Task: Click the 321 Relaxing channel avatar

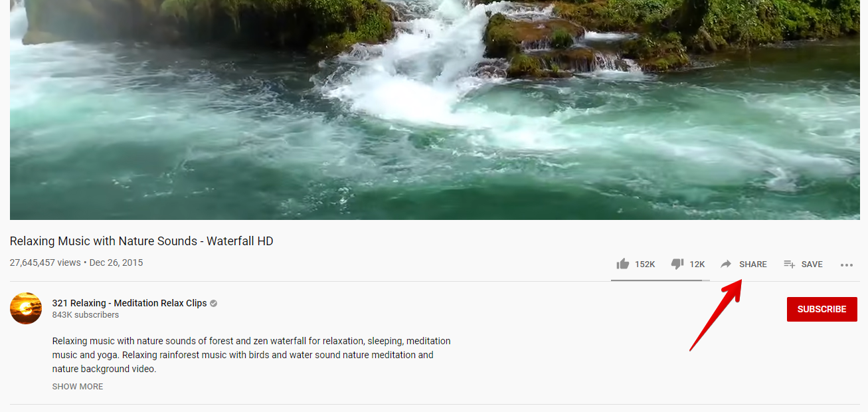Action: pos(26,308)
